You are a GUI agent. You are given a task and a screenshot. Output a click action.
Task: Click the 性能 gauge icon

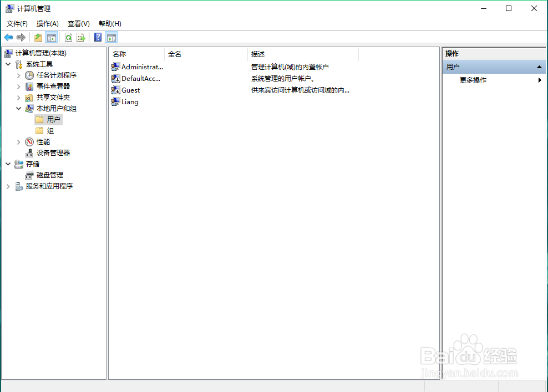click(29, 142)
